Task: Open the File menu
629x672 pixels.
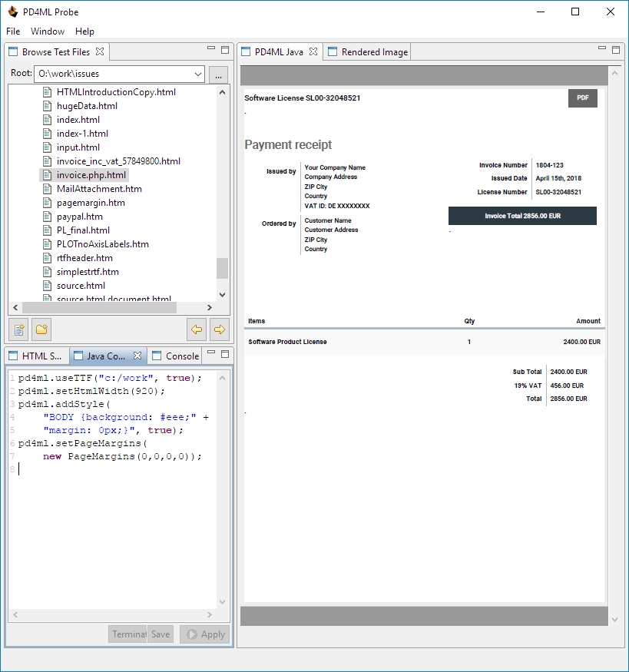Action: 13,31
